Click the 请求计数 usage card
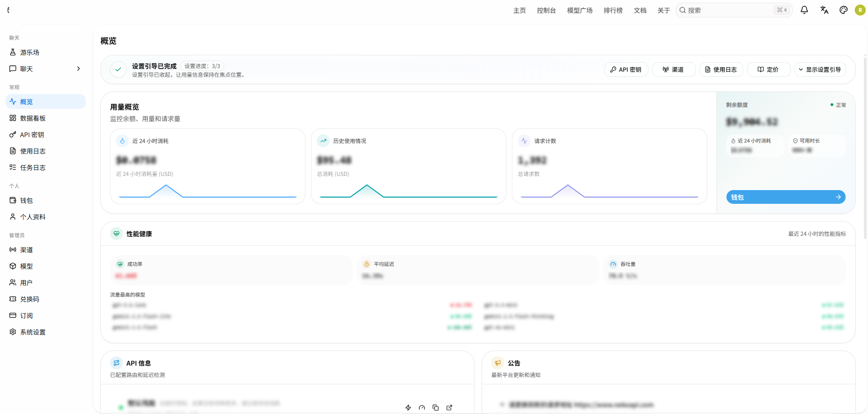This screenshot has width=868, height=414. pyautogui.click(x=610, y=166)
